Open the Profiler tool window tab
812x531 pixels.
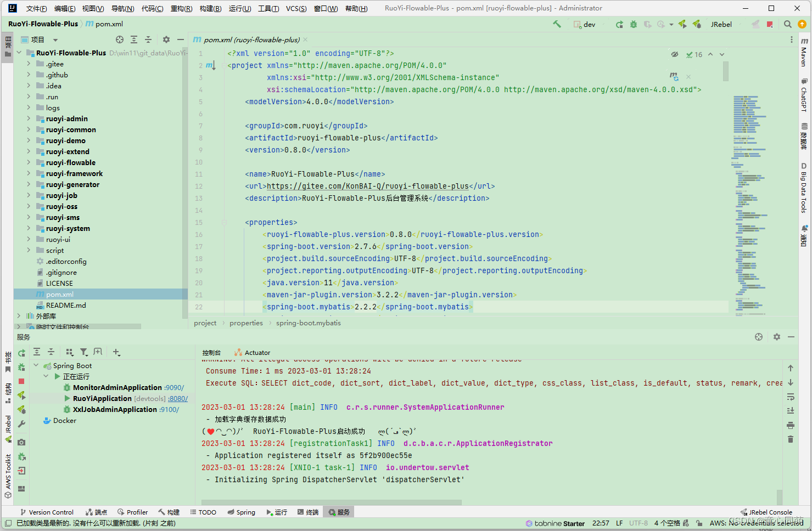132,512
